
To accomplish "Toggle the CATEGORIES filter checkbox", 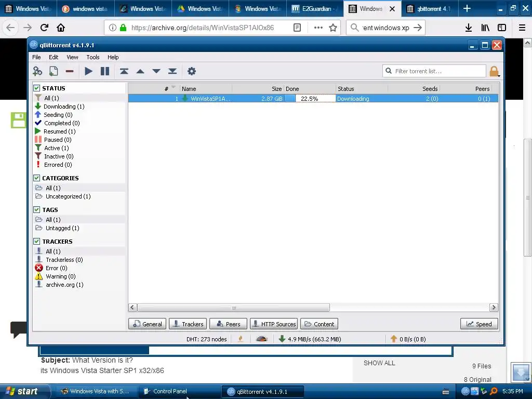I will click(x=37, y=178).
